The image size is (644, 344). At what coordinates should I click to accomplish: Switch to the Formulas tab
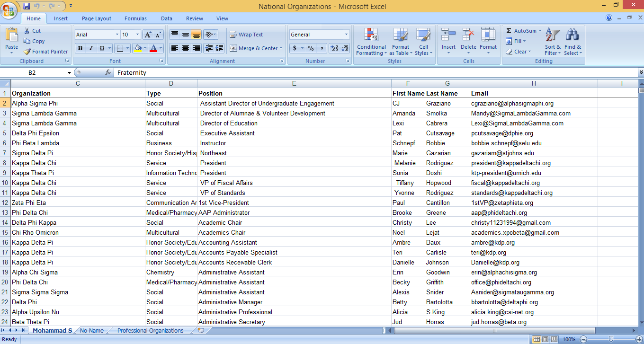135,18
